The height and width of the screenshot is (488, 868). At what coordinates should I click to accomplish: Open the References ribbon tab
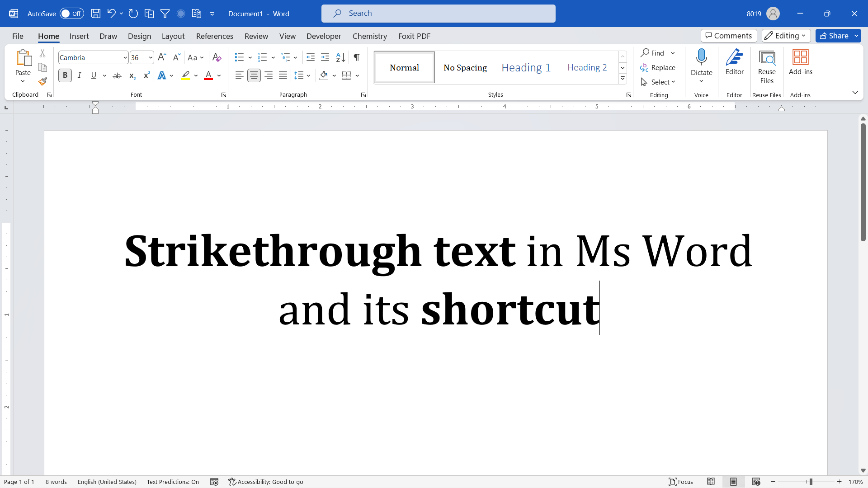point(214,36)
